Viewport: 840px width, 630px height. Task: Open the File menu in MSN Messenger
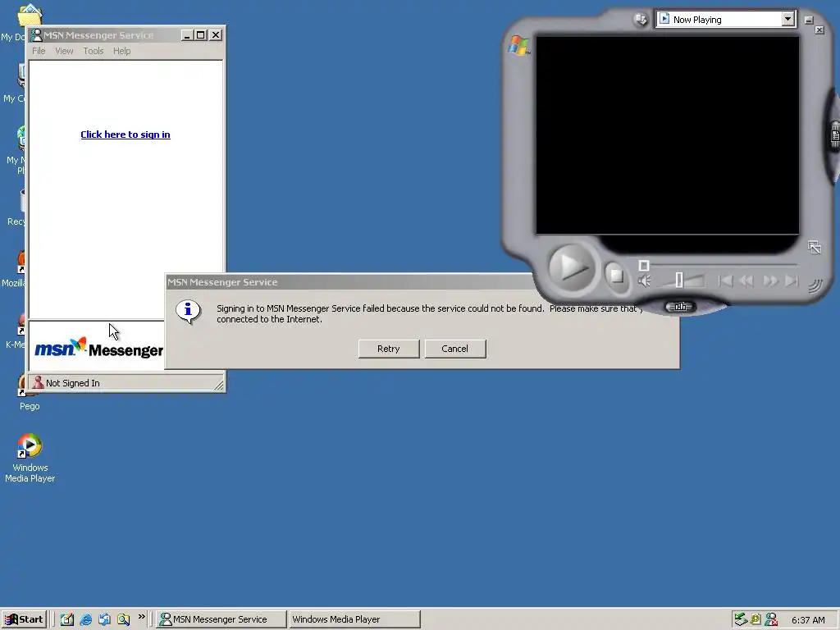[39, 51]
